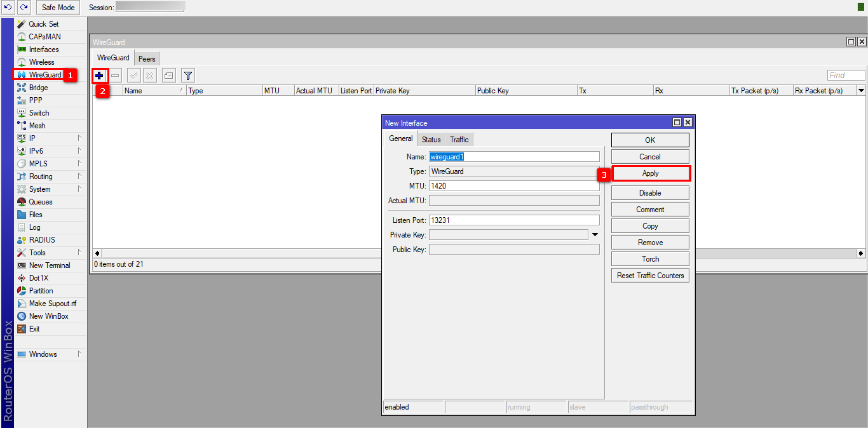
Task: Click the Torch button
Action: (650, 259)
